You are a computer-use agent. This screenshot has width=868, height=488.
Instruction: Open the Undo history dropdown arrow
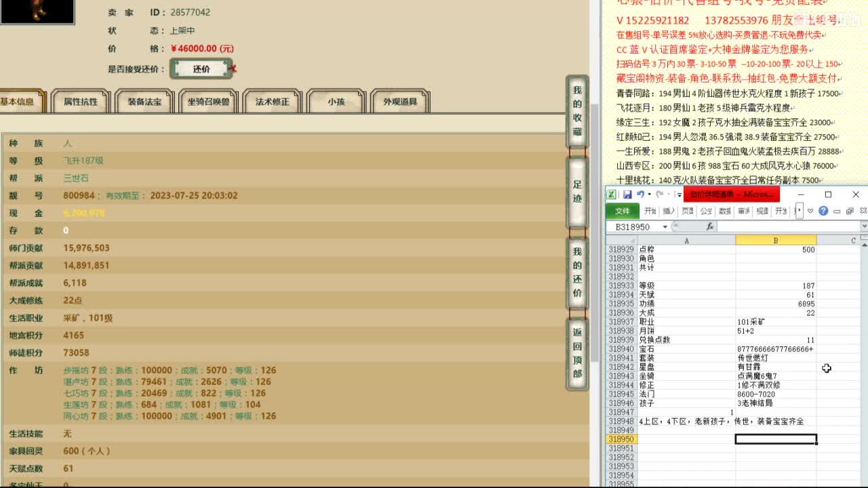648,195
